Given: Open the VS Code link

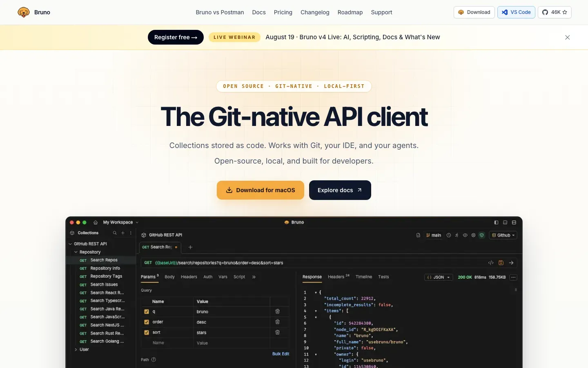Looking at the screenshot, I should (x=516, y=12).
